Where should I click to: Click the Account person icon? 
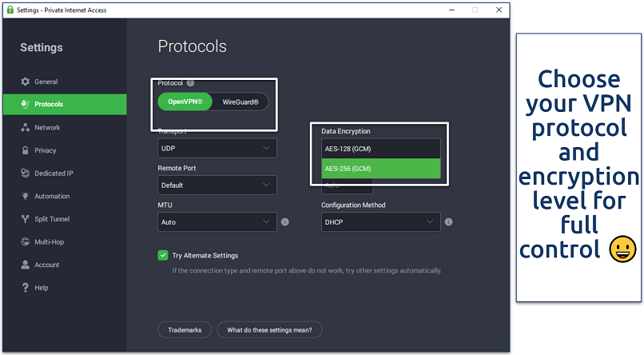[x=25, y=265]
